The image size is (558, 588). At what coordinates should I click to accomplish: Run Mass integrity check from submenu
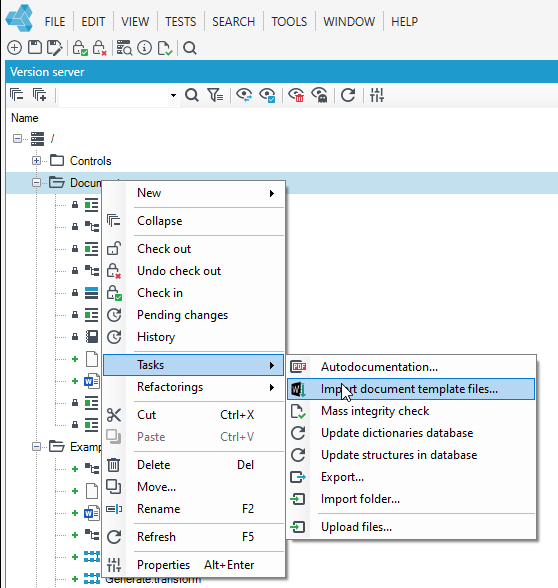click(411, 411)
